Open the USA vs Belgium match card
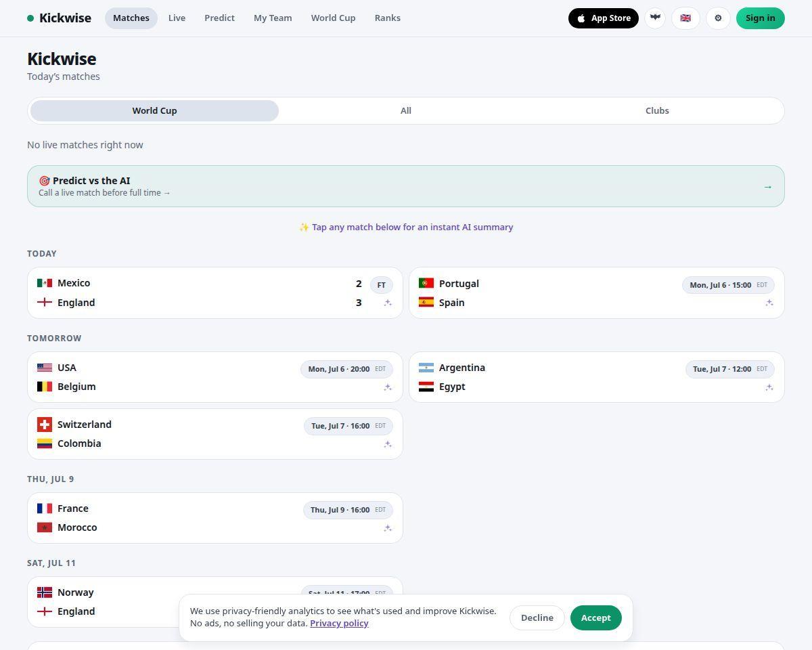Screen dimensions: 812x650 (x=215, y=377)
